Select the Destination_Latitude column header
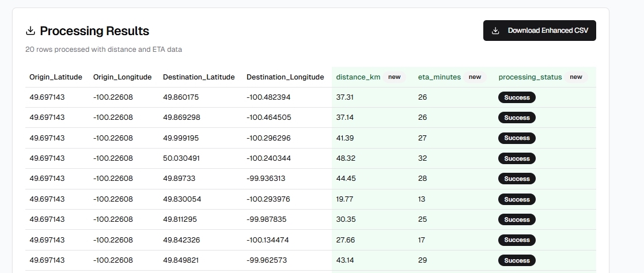The height and width of the screenshot is (273, 644). [x=199, y=77]
